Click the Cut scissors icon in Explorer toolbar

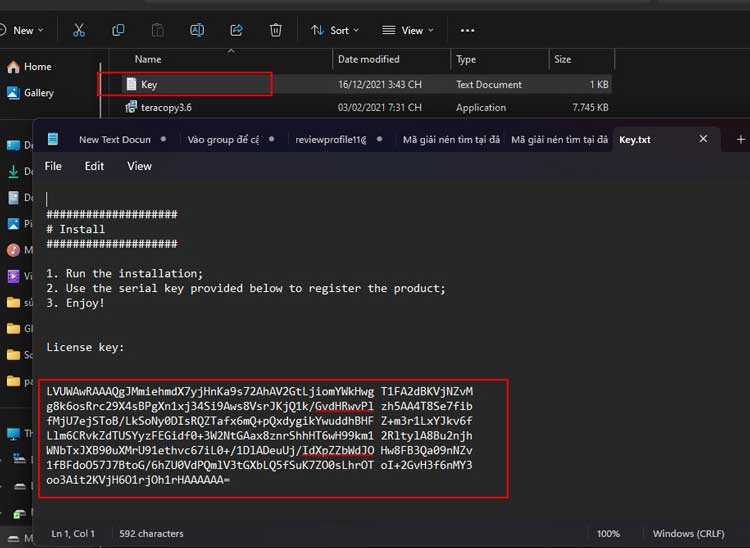(79, 30)
